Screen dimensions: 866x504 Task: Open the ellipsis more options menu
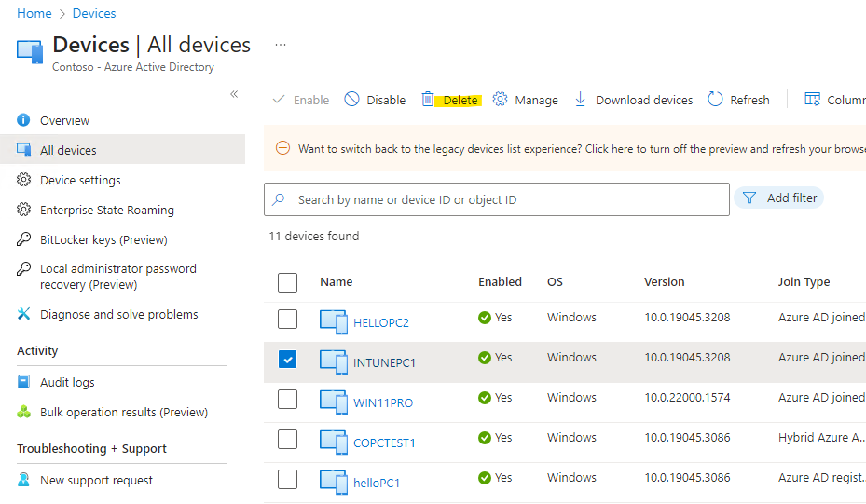281,45
